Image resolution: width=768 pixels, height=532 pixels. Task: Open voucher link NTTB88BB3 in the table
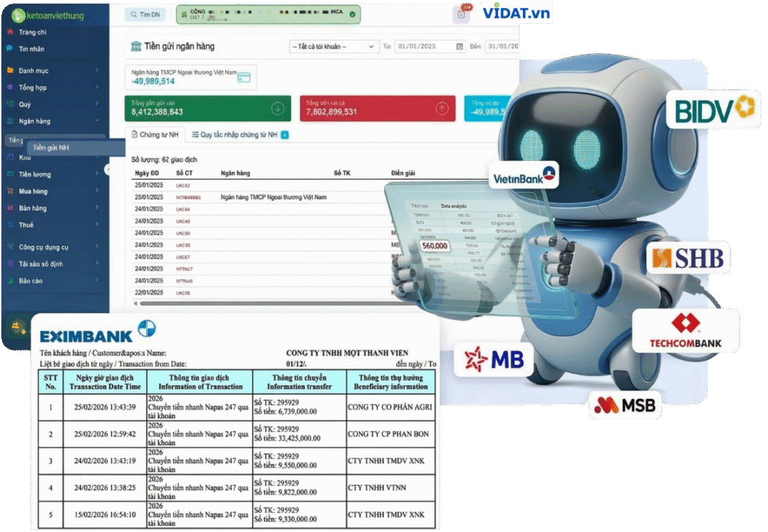tap(189, 197)
